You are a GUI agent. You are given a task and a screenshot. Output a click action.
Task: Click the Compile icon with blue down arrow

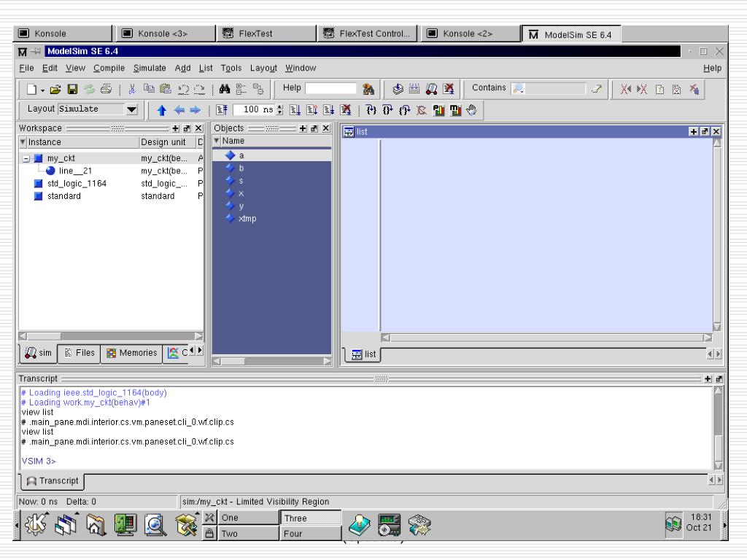point(398,89)
